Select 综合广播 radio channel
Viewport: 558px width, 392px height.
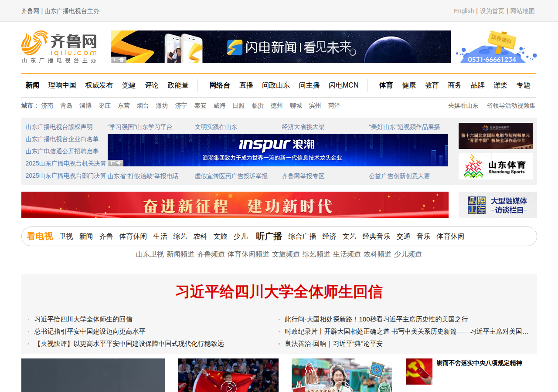302,237
